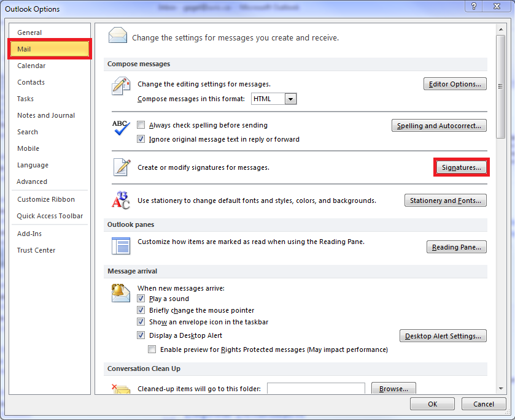Viewport: 515px width, 420px height.
Task: Confirm the options with OK
Action: 432,404
